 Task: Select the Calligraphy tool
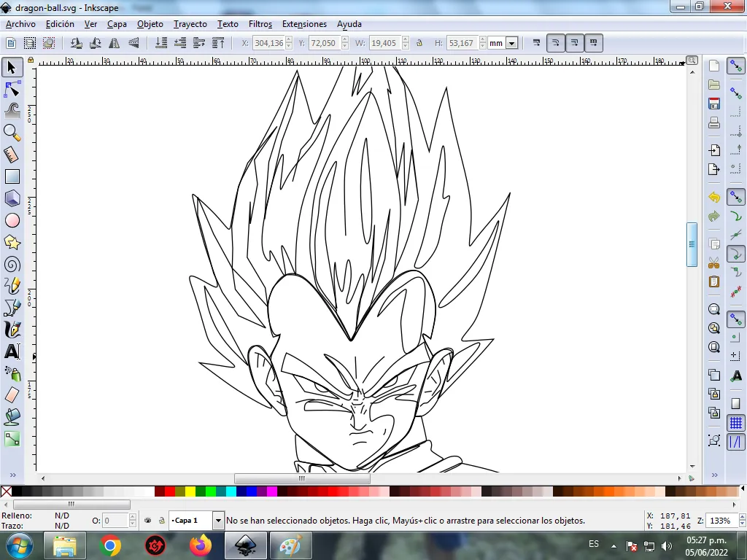tap(12, 330)
